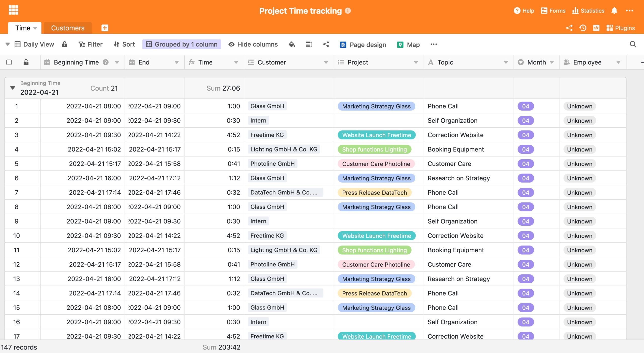Open the Customer column dropdown arrow
This screenshot has height=353, width=644.
(326, 62)
